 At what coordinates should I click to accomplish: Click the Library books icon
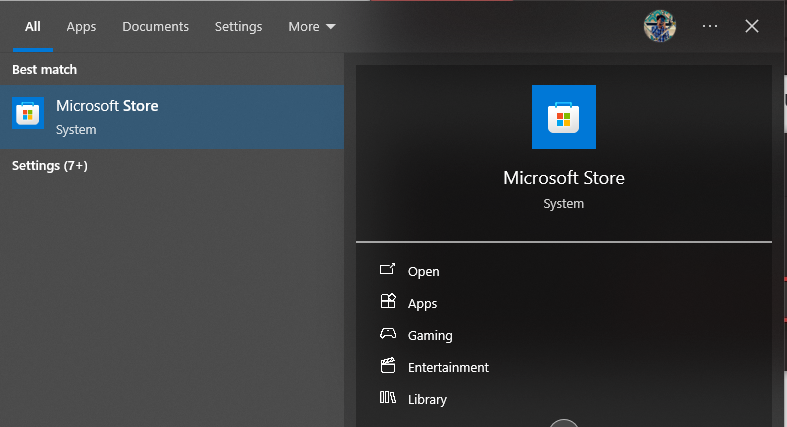(x=388, y=399)
